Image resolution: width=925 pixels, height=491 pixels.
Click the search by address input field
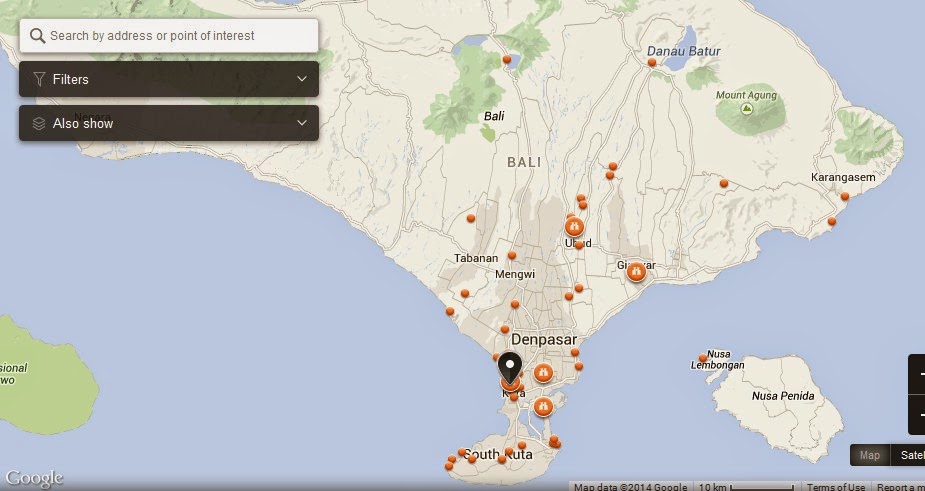pos(169,35)
